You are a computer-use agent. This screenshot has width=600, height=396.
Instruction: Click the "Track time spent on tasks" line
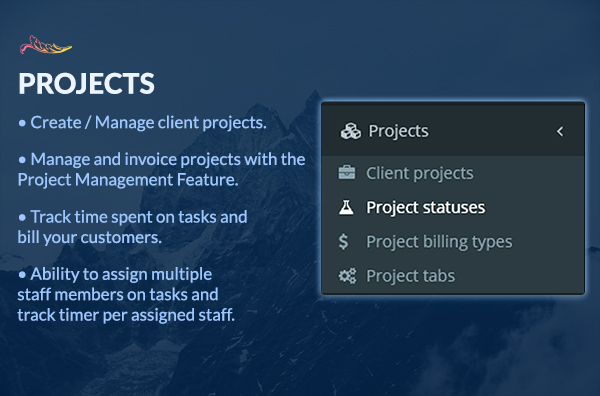pyautogui.click(x=139, y=217)
